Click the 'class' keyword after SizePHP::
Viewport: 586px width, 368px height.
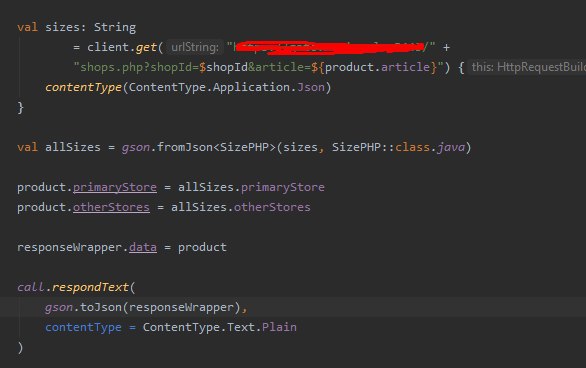413,147
